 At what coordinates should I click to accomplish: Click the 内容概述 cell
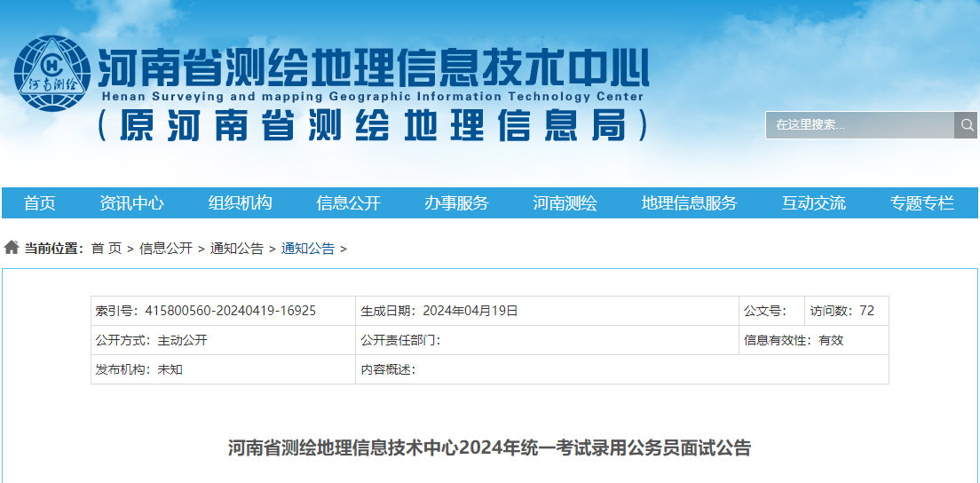(622, 369)
